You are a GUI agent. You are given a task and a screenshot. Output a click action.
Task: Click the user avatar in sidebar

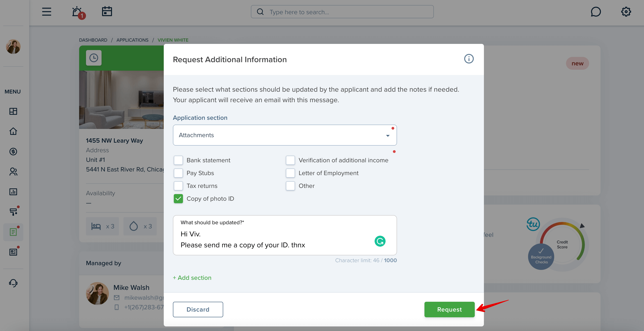coord(13,46)
